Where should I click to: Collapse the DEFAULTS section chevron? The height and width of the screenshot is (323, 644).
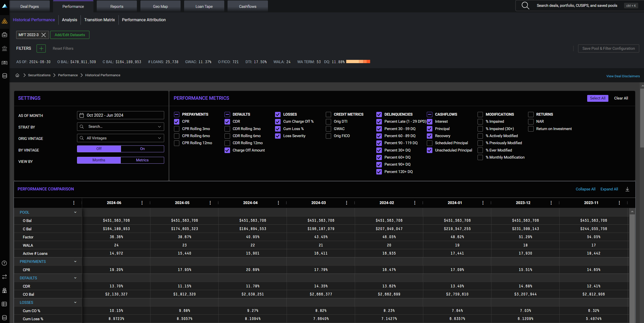[75, 278]
